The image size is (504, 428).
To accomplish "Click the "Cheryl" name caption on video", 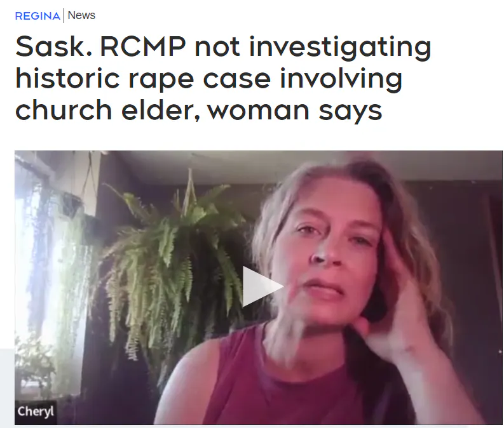I will pos(36,411).
